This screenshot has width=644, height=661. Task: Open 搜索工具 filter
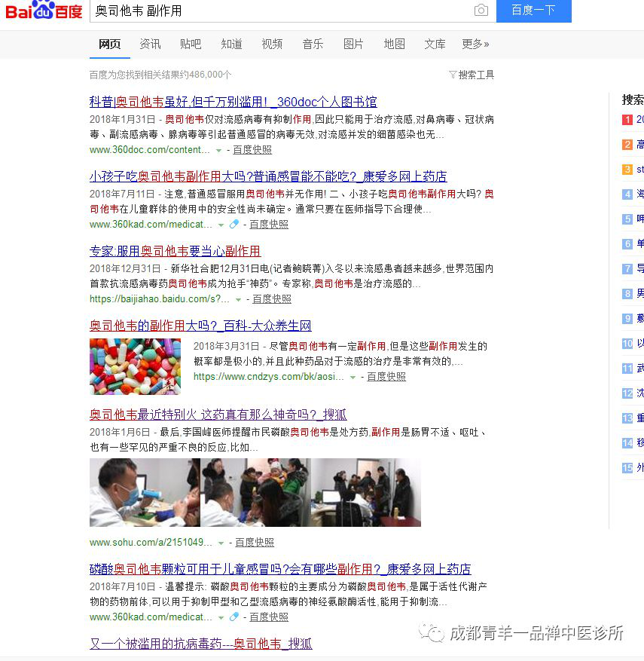coord(472,75)
